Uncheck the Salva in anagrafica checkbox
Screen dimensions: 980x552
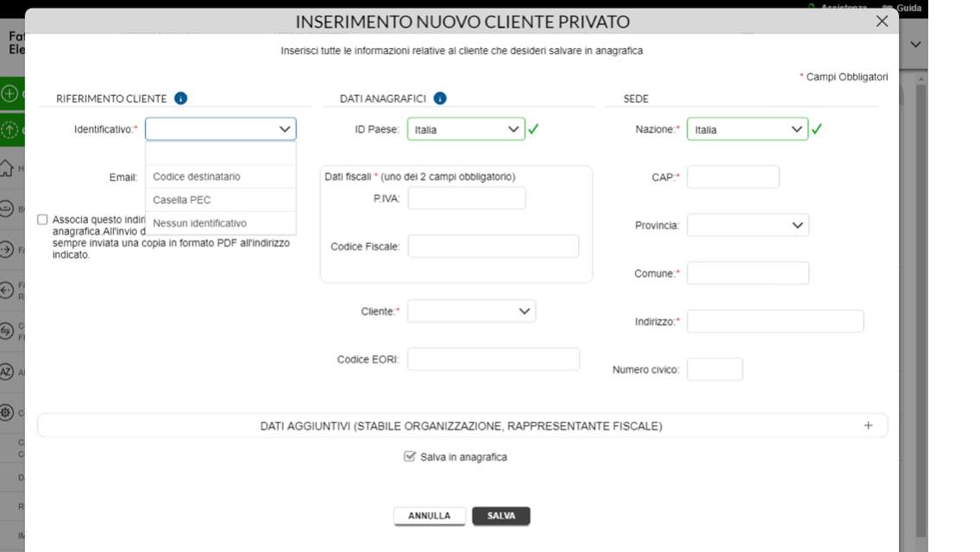point(409,456)
